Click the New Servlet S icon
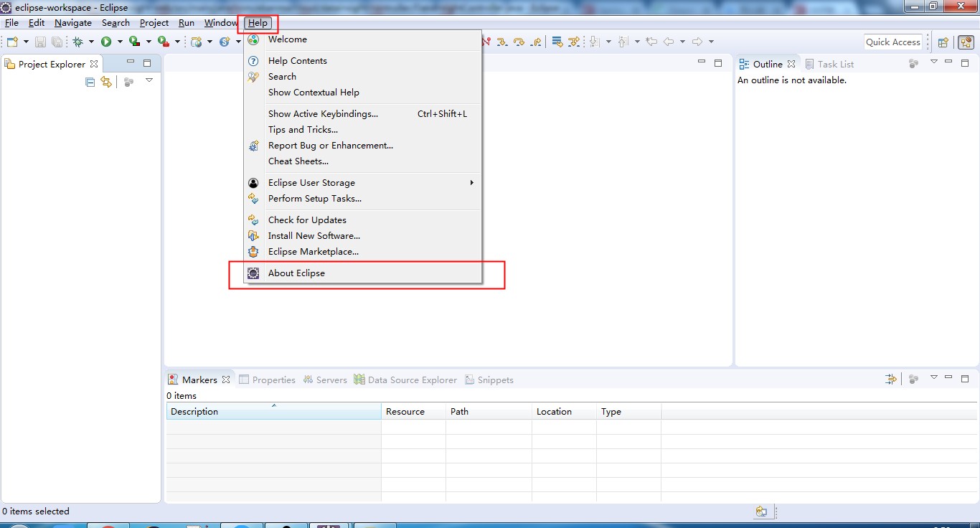The height and width of the screenshot is (528, 980). pos(225,42)
